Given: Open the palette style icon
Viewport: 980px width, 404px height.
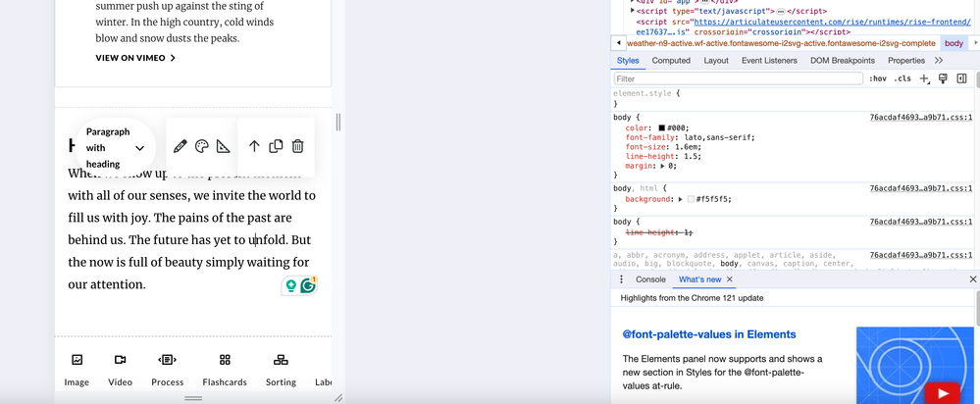Looking at the screenshot, I should (x=201, y=147).
